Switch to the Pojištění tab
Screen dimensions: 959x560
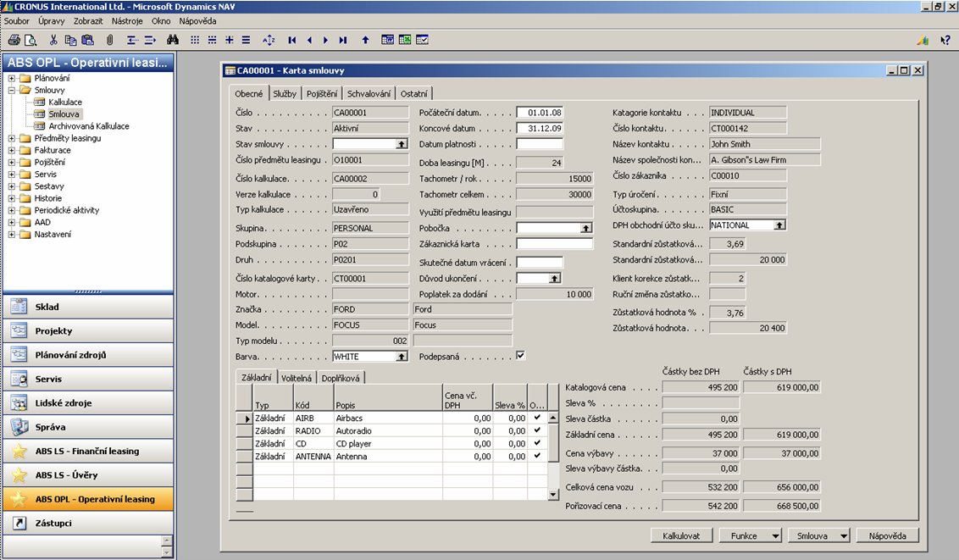[322, 93]
